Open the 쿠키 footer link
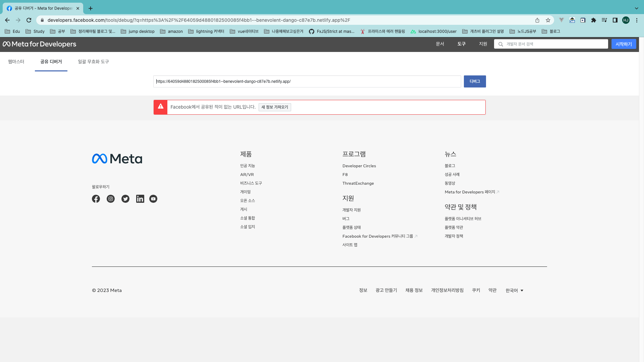The height and width of the screenshot is (362, 644). (476, 290)
